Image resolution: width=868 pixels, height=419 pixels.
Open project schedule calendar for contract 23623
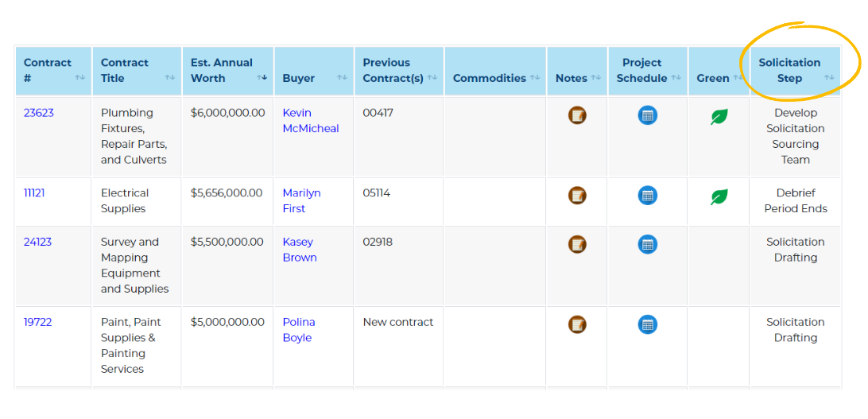tap(648, 115)
